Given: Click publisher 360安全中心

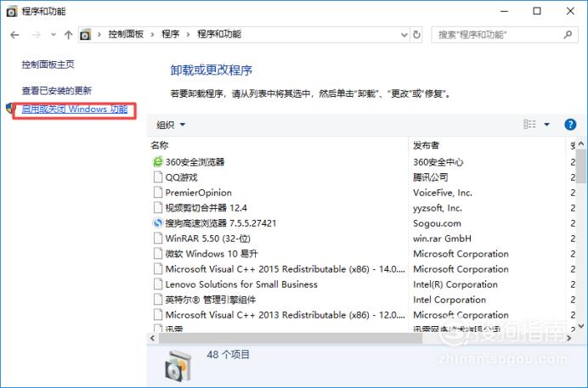Looking at the screenshot, I should [x=438, y=162].
